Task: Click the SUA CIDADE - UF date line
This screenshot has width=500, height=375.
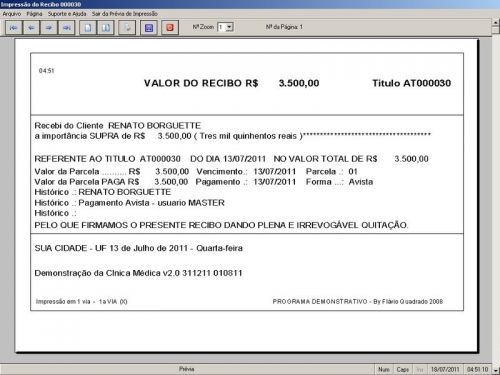Action: click(139, 248)
